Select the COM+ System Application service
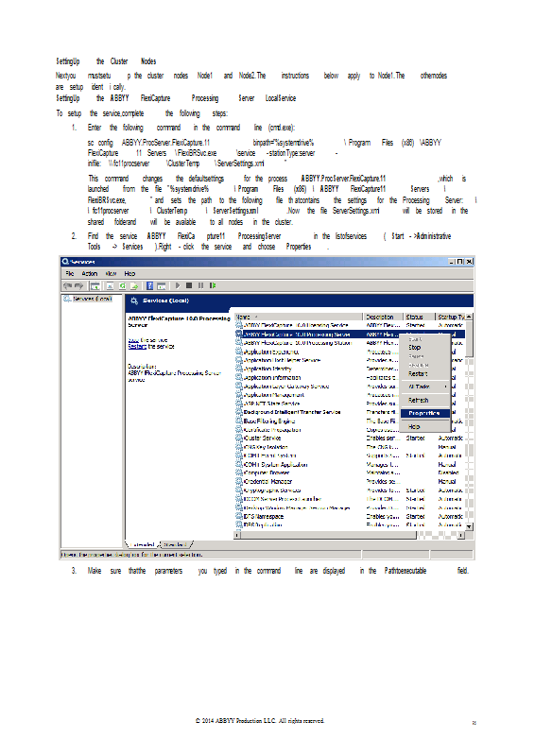Screen dimensions: 535x756 pyautogui.click(x=350, y=464)
